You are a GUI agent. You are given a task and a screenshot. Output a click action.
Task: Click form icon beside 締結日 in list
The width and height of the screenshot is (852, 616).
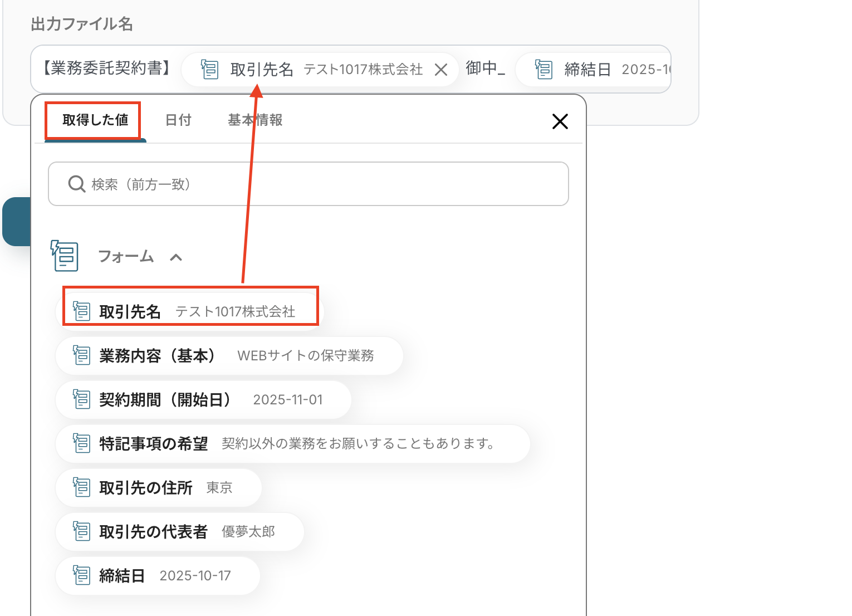[81, 575]
